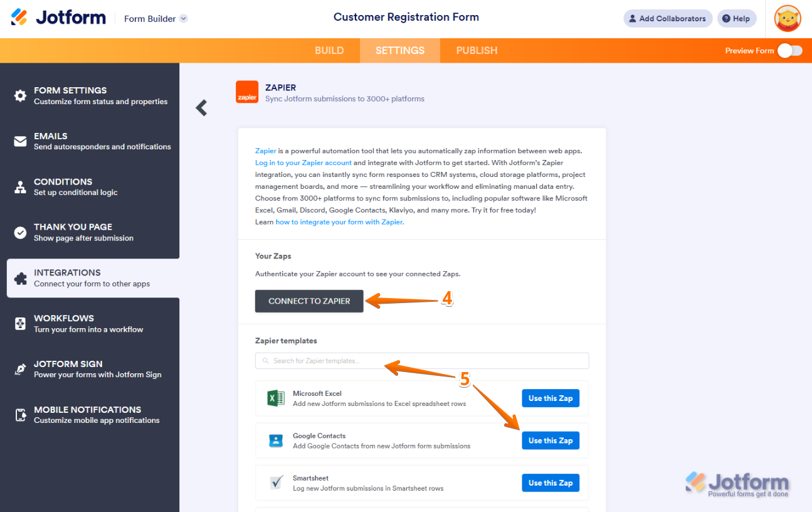Click the Conditions logic icon
812x512 pixels.
21,187
